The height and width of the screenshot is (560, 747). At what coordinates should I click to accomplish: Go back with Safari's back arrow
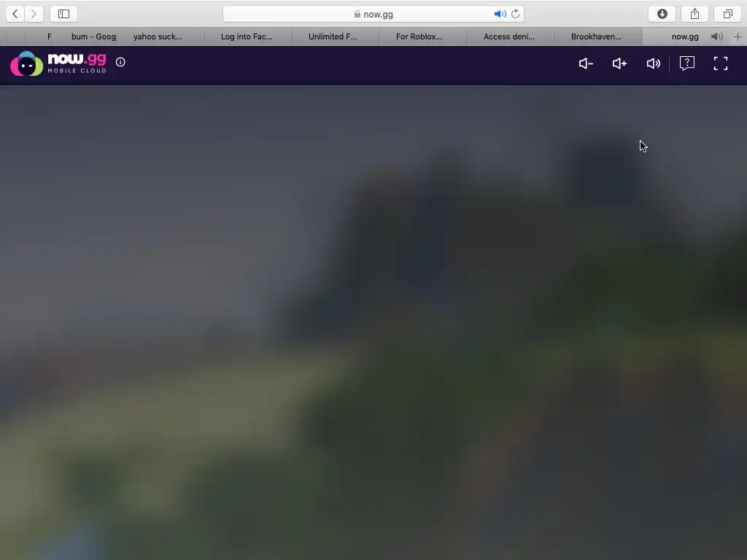15,14
